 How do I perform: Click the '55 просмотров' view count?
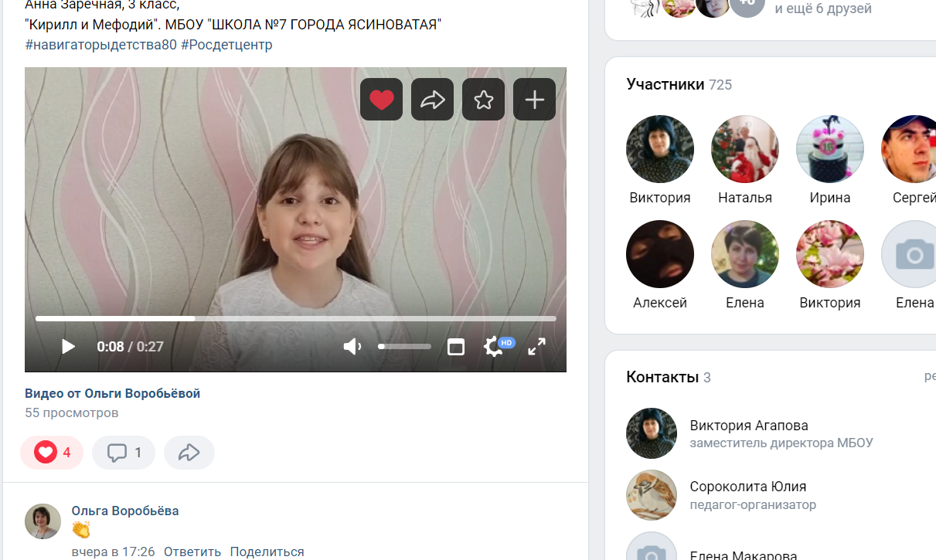pyautogui.click(x=72, y=412)
